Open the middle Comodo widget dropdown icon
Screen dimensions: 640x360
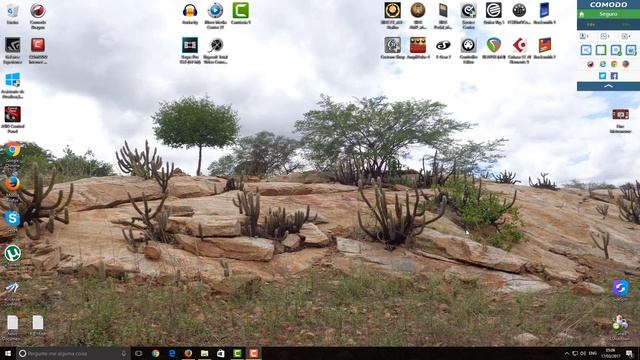605,36
